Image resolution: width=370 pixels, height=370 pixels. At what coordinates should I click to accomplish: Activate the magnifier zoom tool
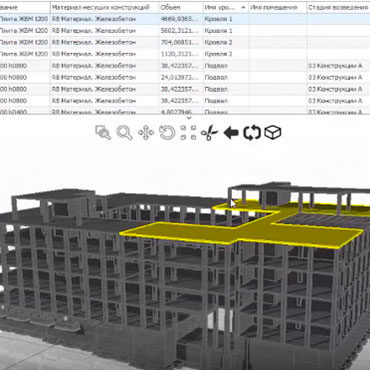[x=124, y=133]
